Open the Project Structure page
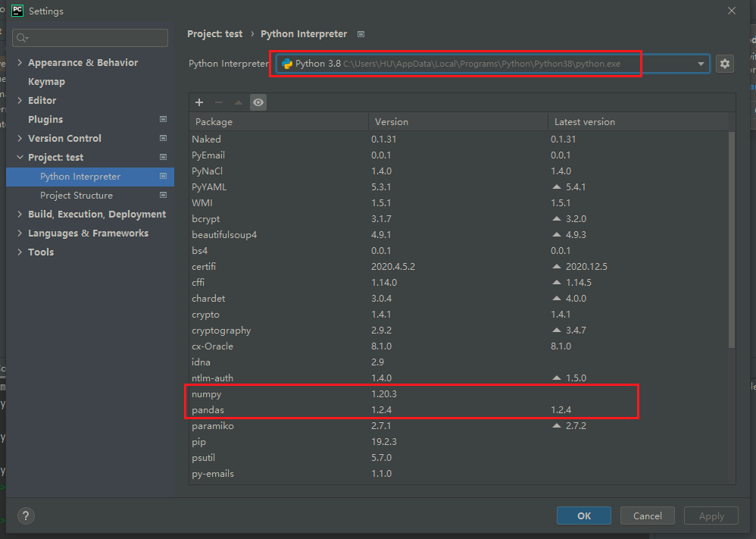The height and width of the screenshot is (539, 756). [x=77, y=196]
